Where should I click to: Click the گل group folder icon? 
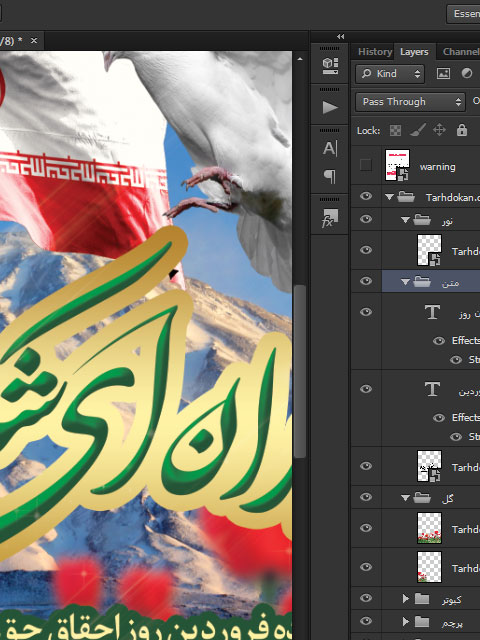[422, 498]
